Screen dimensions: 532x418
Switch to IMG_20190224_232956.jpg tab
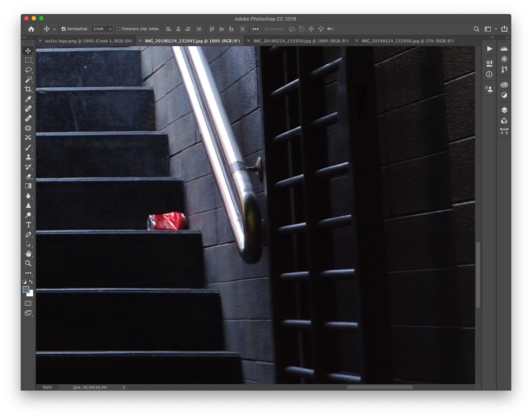407,41
